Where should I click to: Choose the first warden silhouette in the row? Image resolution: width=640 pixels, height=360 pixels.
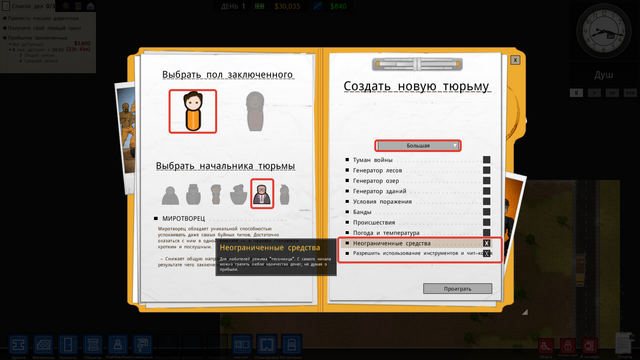[170, 195]
